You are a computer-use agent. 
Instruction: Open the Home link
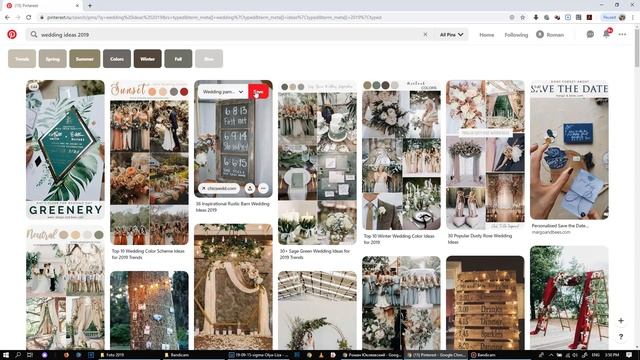click(x=487, y=35)
